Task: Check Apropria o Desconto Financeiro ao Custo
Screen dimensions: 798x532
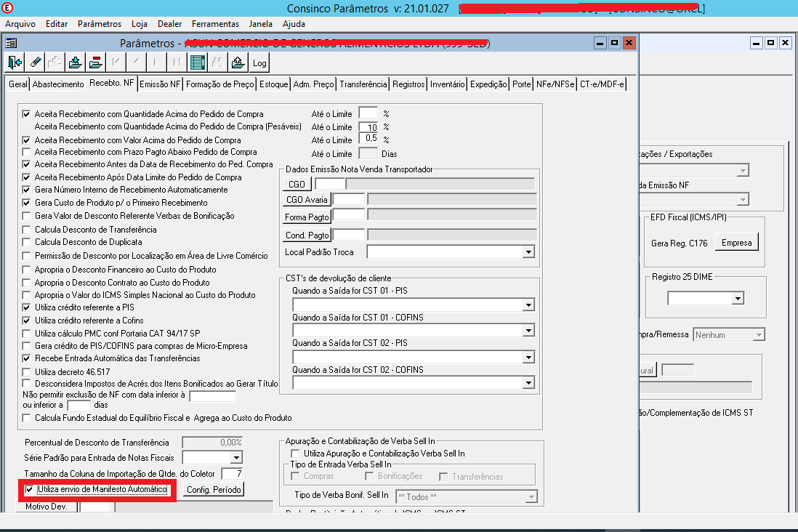Action: pos(26,270)
